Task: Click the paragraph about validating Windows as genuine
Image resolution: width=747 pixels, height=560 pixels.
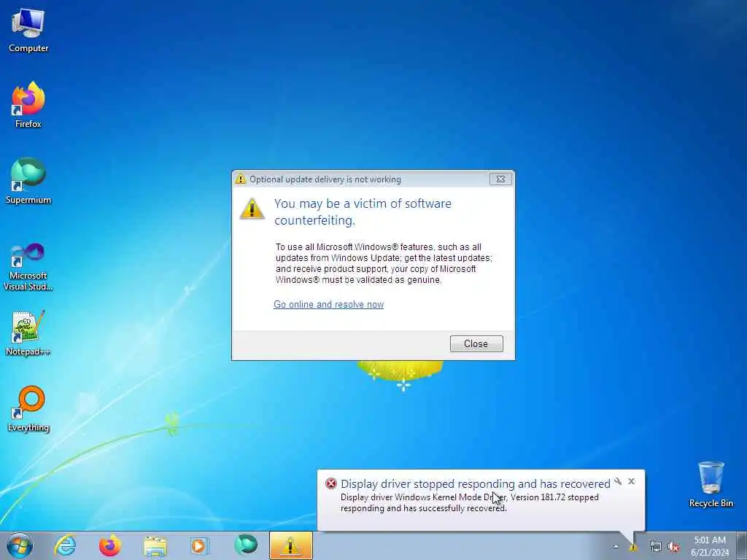Action: (x=384, y=263)
